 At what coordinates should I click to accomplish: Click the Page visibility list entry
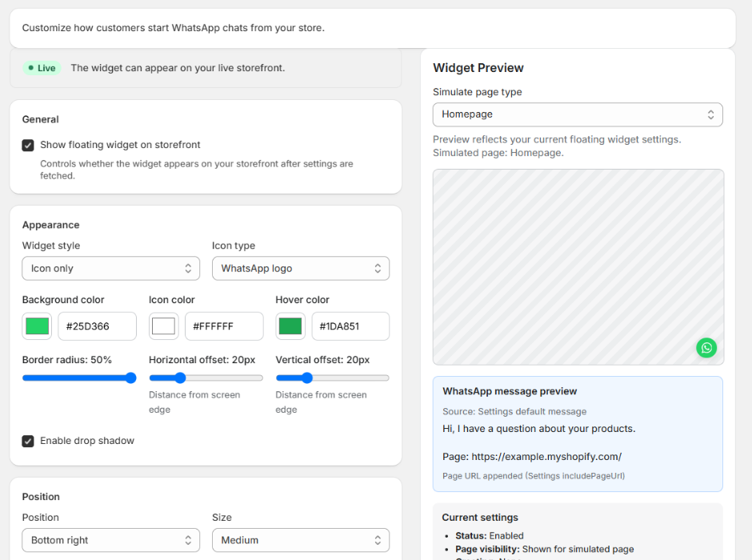pos(544,550)
